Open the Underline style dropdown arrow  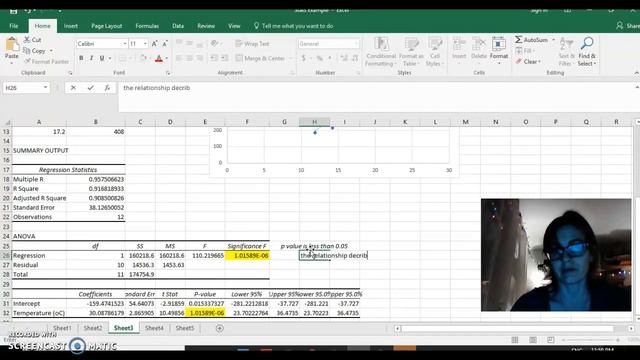pos(110,58)
